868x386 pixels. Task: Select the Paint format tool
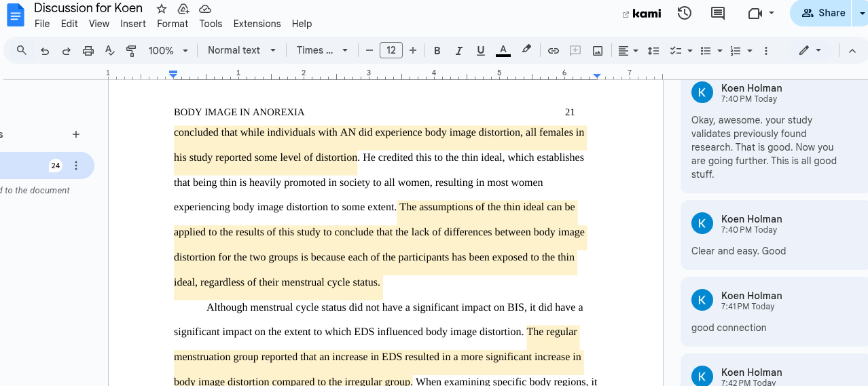[132, 51]
